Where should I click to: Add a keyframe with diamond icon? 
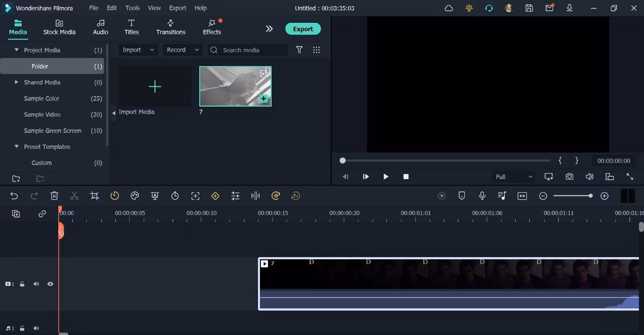click(215, 196)
